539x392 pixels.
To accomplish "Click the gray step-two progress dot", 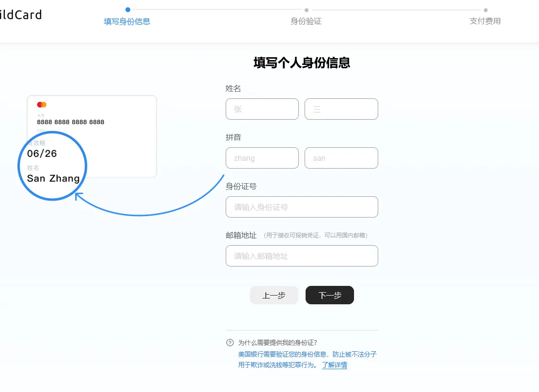I will tap(306, 9).
